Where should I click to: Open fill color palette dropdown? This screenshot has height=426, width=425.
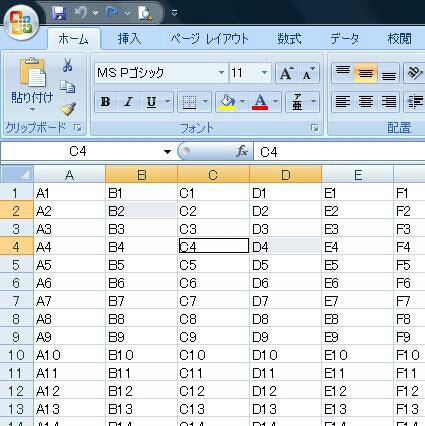click(243, 101)
